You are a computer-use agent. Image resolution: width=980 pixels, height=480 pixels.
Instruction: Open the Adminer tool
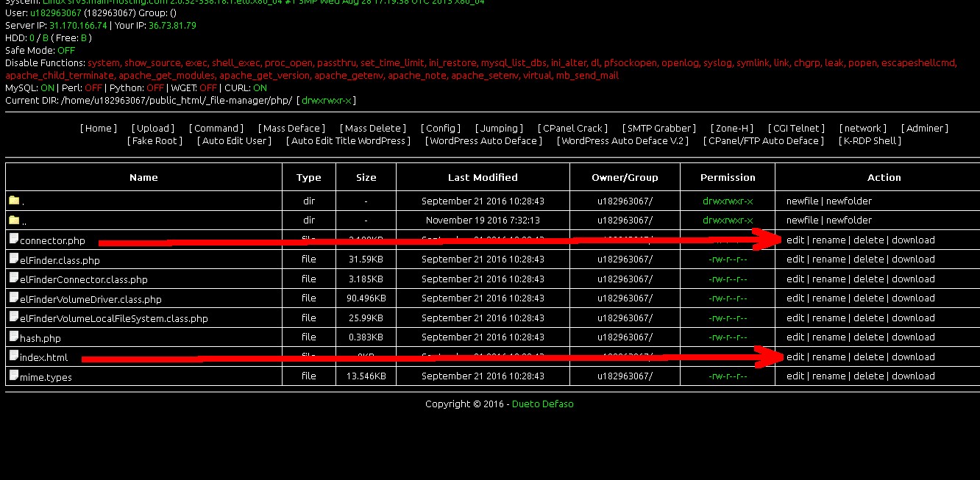pyautogui.click(x=924, y=128)
